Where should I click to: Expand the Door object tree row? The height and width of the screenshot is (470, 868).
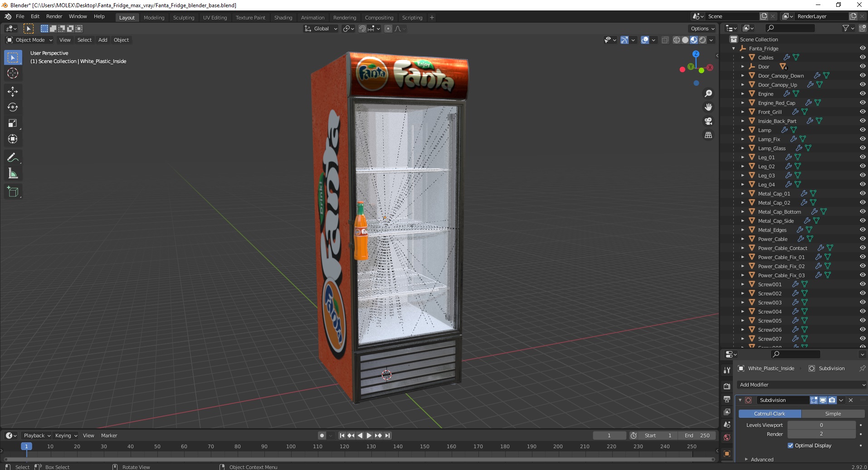point(742,67)
